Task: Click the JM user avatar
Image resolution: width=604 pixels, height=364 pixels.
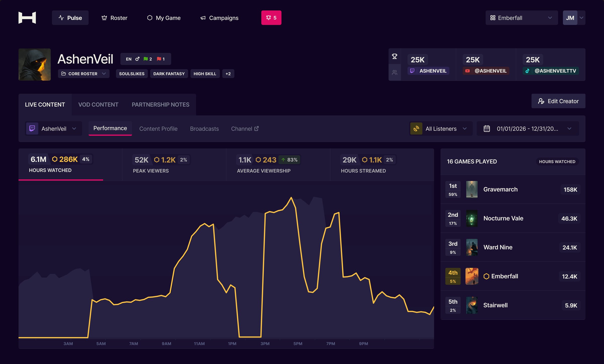Action: (570, 18)
